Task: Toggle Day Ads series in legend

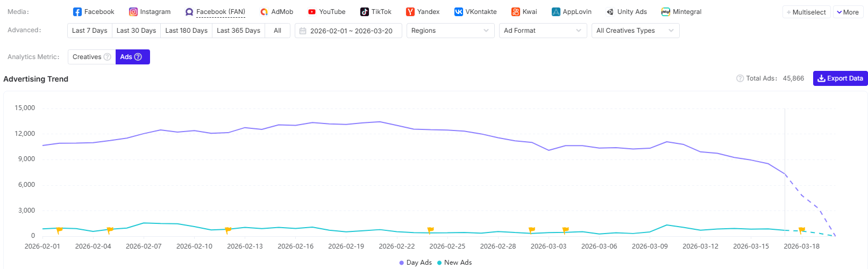Action: pyautogui.click(x=416, y=263)
